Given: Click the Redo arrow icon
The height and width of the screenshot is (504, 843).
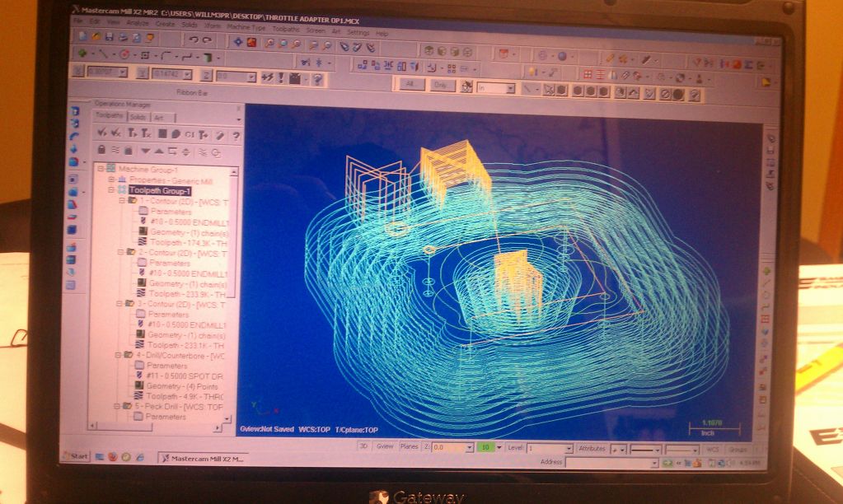Looking at the screenshot, I should (207, 40).
